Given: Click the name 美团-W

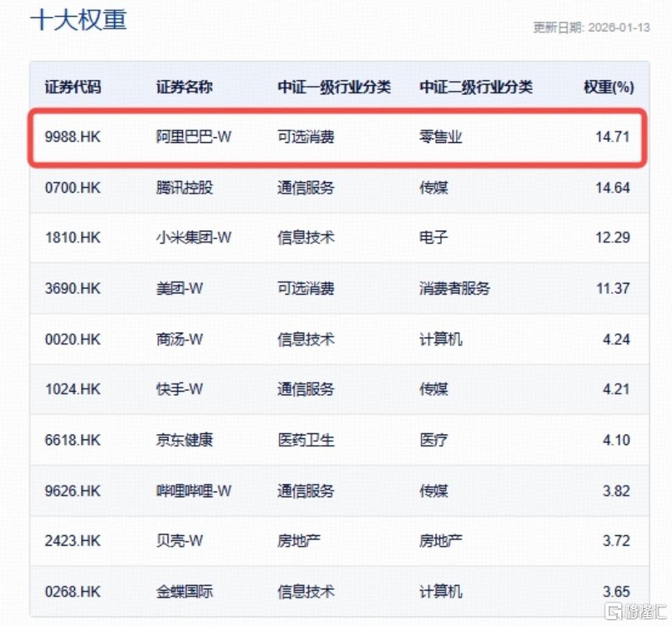Looking at the screenshot, I should tap(179, 288).
